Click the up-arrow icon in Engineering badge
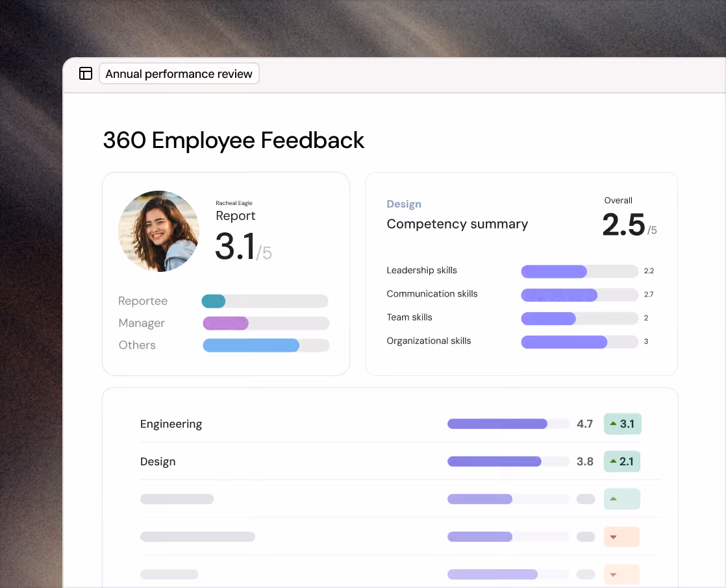The image size is (726, 588). pyautogui.click(x=613, y=423)
